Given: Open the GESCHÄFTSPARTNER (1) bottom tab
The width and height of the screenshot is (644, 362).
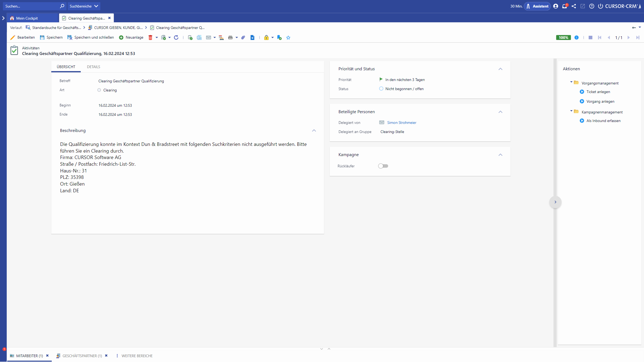Looking at the screenshot, I should 82,356.
